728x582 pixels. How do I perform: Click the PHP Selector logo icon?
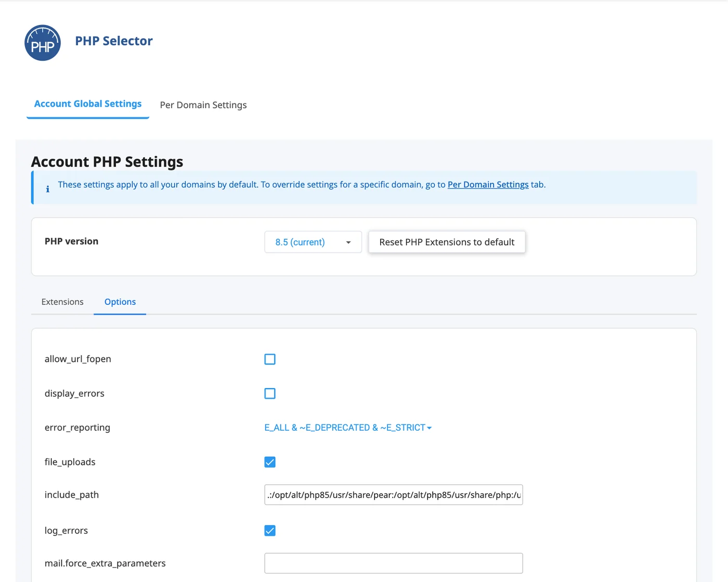click(x=43, y=43)
